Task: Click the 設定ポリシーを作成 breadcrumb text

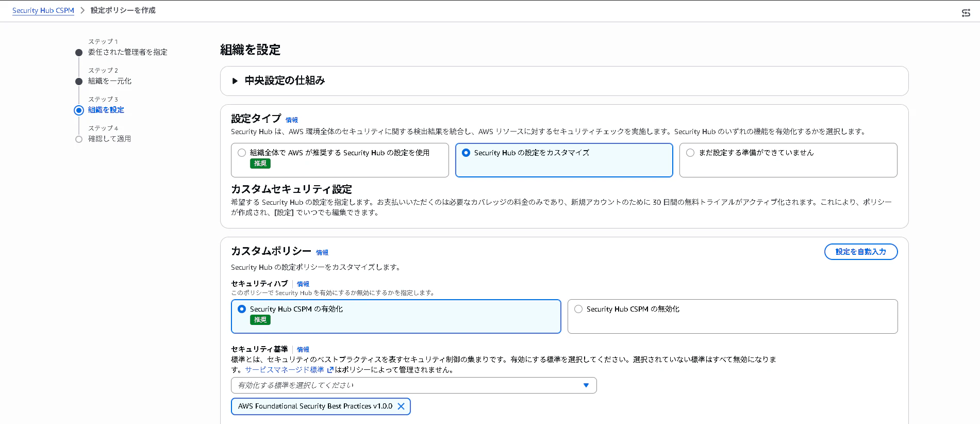Action: (x=123, y=10)
